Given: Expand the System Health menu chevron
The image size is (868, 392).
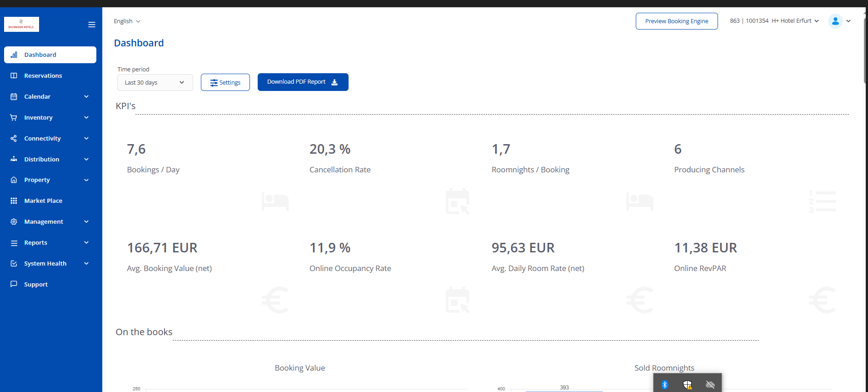Looking at the screenshot, I should (x=86, y=263).
